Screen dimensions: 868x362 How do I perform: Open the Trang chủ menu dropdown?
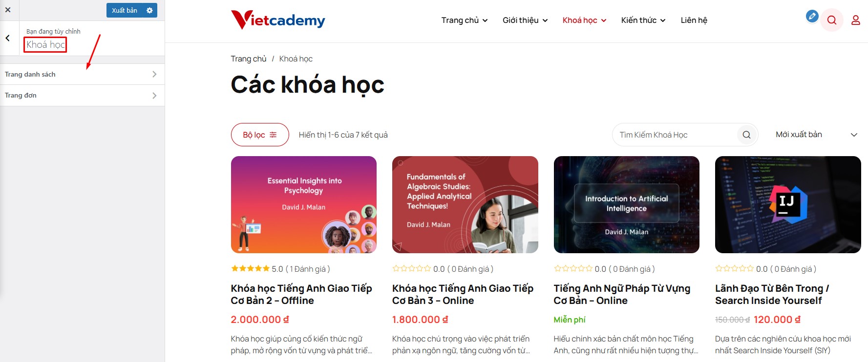[x=464, y=20]
